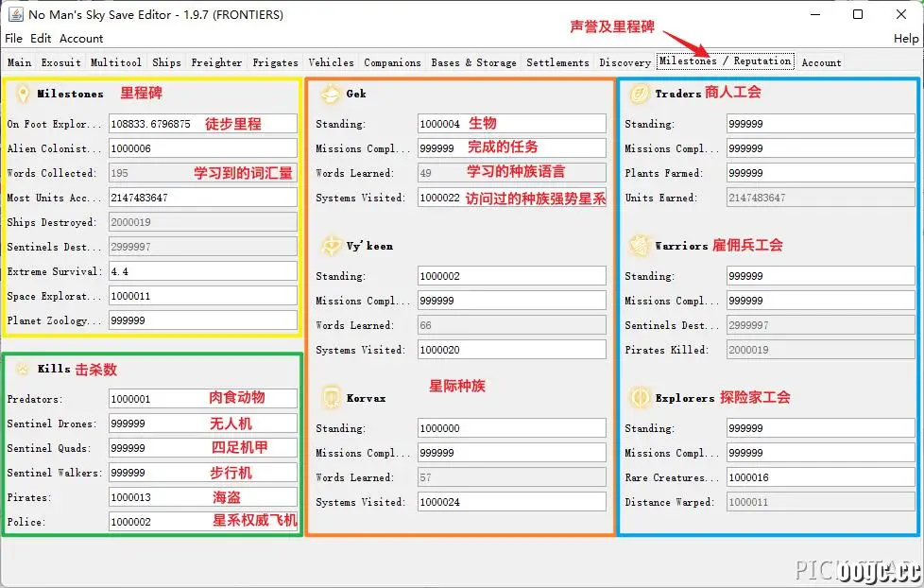924x588 pixels.
Task: Edit the Traders Plants Farmed field
Action: 820,173
